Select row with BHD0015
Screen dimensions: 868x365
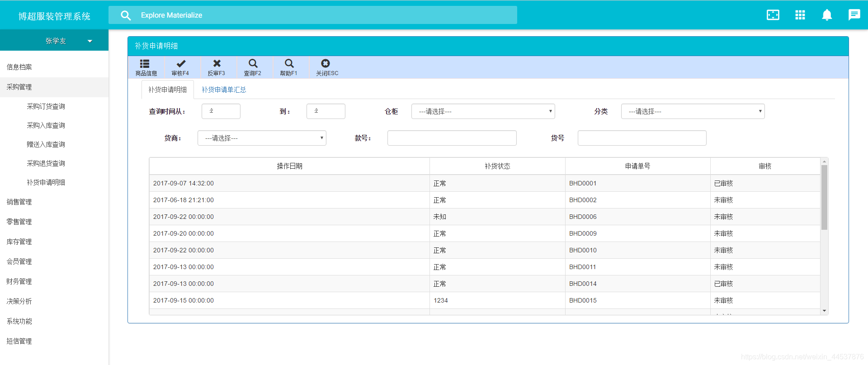point(485,300)
